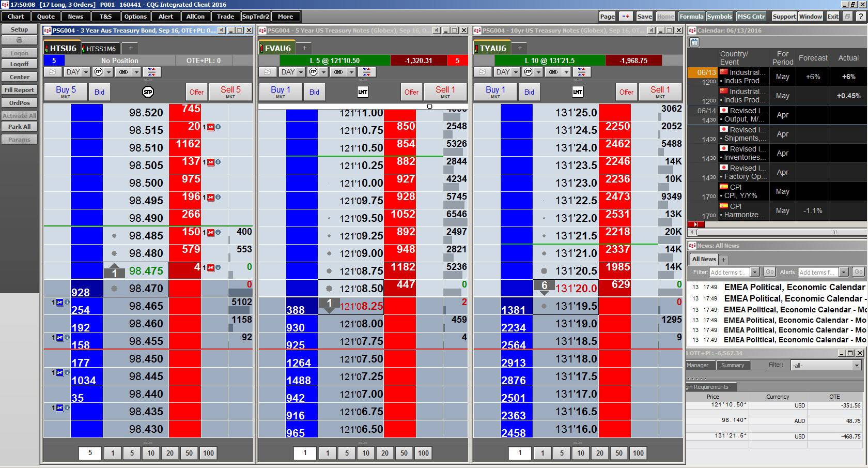Click the LMT order marker beside bid at 98.465
This screenshot has height=468, width=868.
pos(59,303)
